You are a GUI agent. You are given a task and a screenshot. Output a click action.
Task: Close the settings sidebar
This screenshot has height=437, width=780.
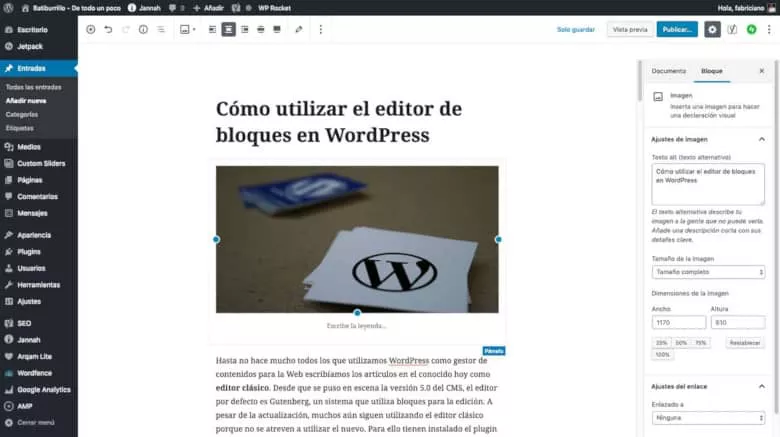[x=762, y=71]
